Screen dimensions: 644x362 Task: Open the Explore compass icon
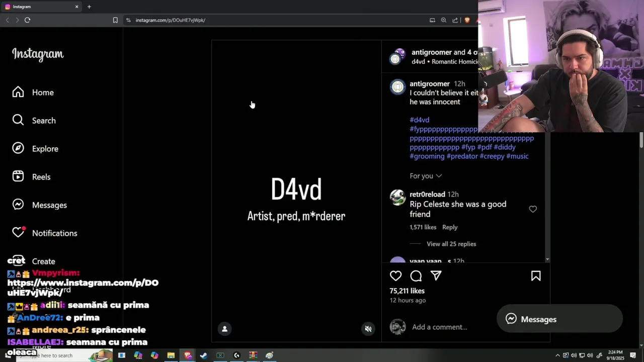(x=18, y=148)
